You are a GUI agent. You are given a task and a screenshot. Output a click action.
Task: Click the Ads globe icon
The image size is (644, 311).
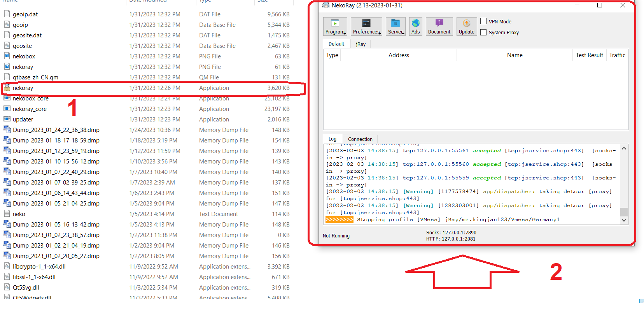(x=415, y=23)
